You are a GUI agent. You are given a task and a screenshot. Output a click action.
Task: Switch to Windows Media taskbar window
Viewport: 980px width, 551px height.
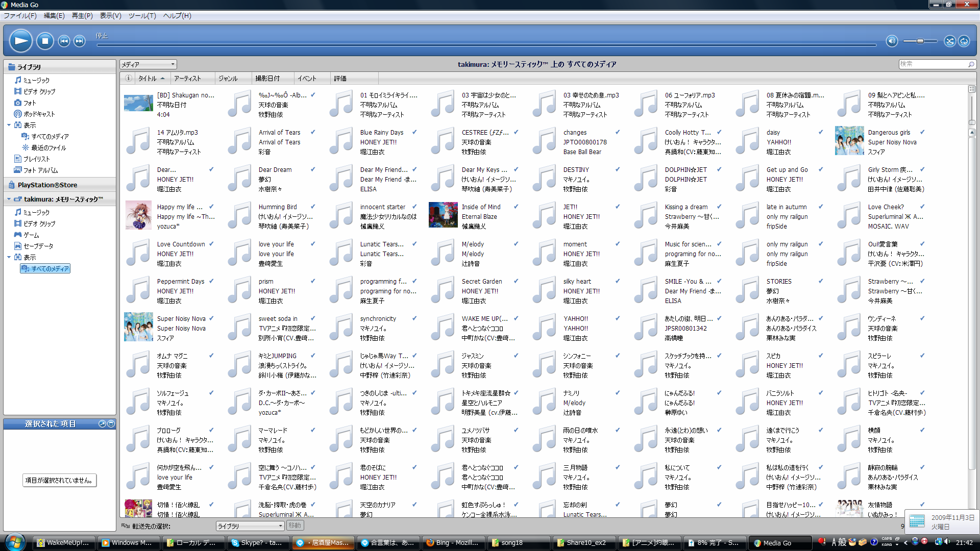[x=129, y=543]
